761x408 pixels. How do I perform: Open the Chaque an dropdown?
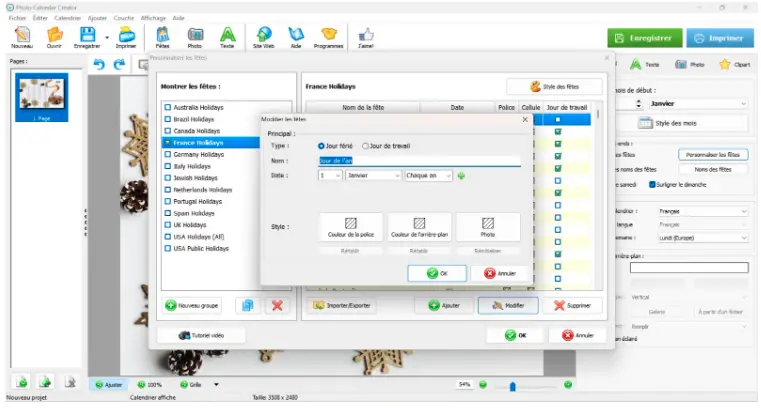tap(429, 176)
